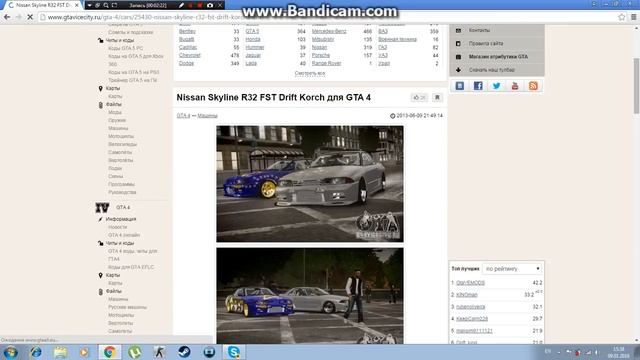Open the first silver Skyline screenshot

[x=310, y=184]
